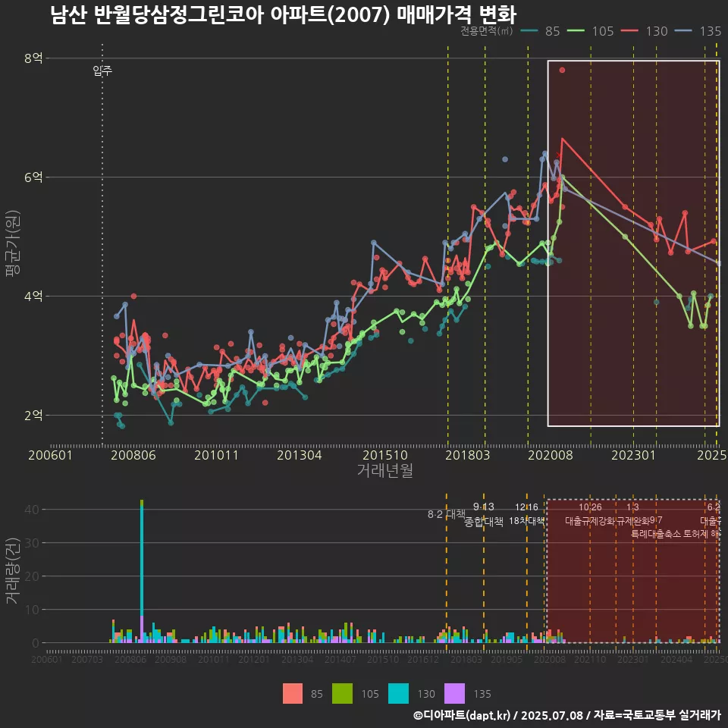Click the cyan 130 legend swatch at bottom

tap(398, 694)
